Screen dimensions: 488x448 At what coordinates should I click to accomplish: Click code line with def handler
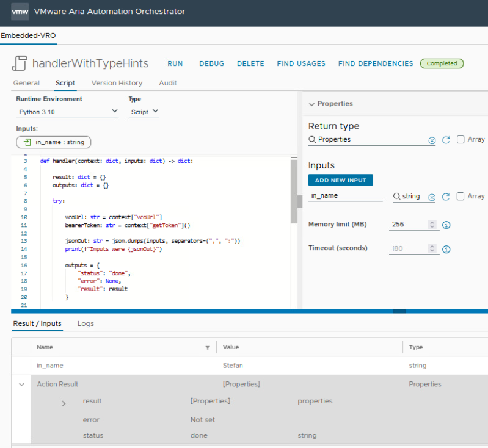click(x=117, y=161)
